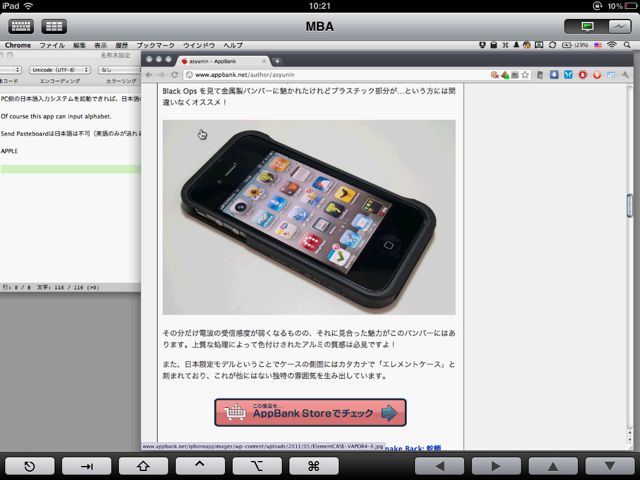Image resolution: width=640 pixels, height=480 pixels.
Task: Open the ブックマーク menu
Action: [155, 45]
